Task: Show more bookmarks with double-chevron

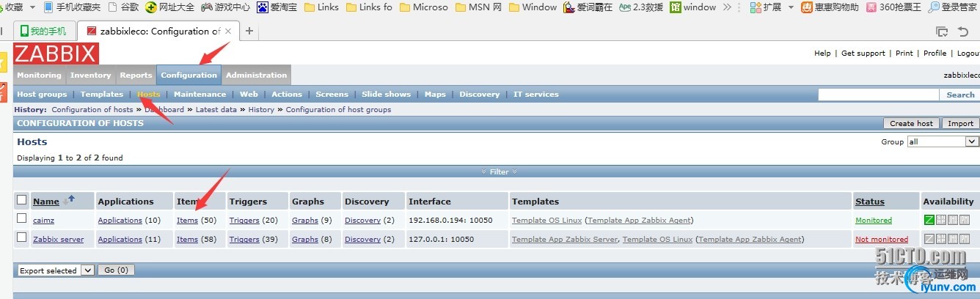Action: click(x=727, y=7)
